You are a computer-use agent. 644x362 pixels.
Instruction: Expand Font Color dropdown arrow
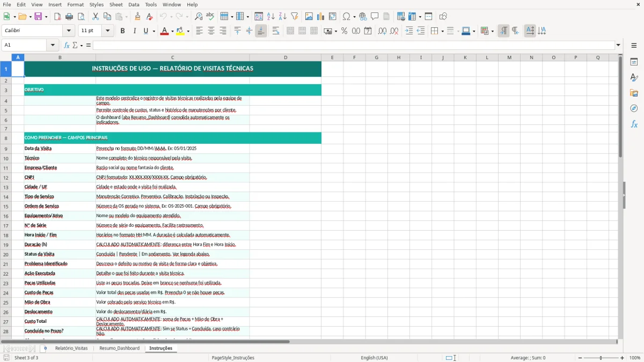click(172, 31)
